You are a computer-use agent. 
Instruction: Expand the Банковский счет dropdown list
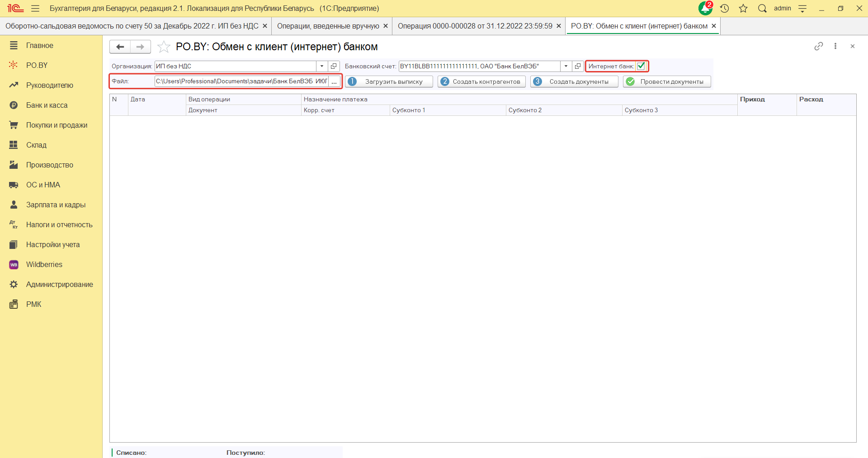point(566,66)
